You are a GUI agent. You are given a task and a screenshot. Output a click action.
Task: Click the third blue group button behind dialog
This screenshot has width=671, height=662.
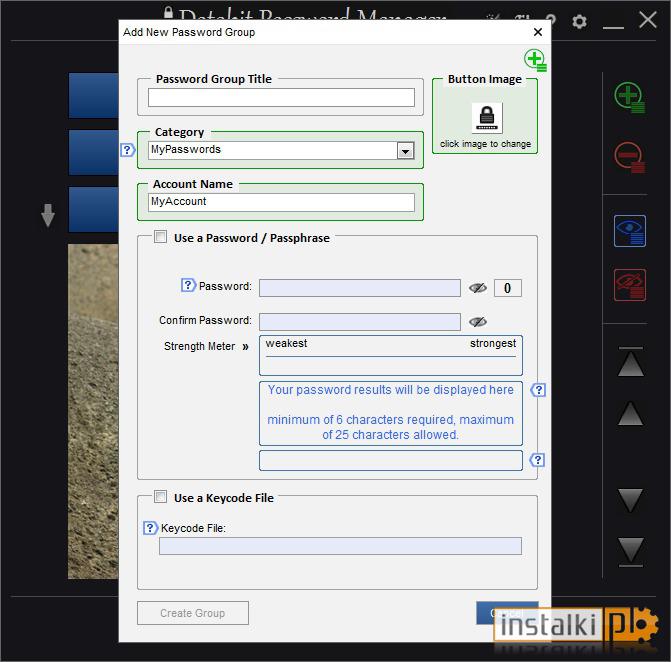pyautogui.click(x=94, y=209)
